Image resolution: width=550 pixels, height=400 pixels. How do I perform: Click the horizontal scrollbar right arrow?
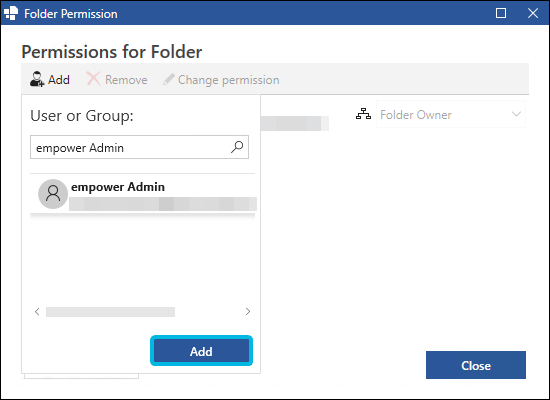[248, 312]
